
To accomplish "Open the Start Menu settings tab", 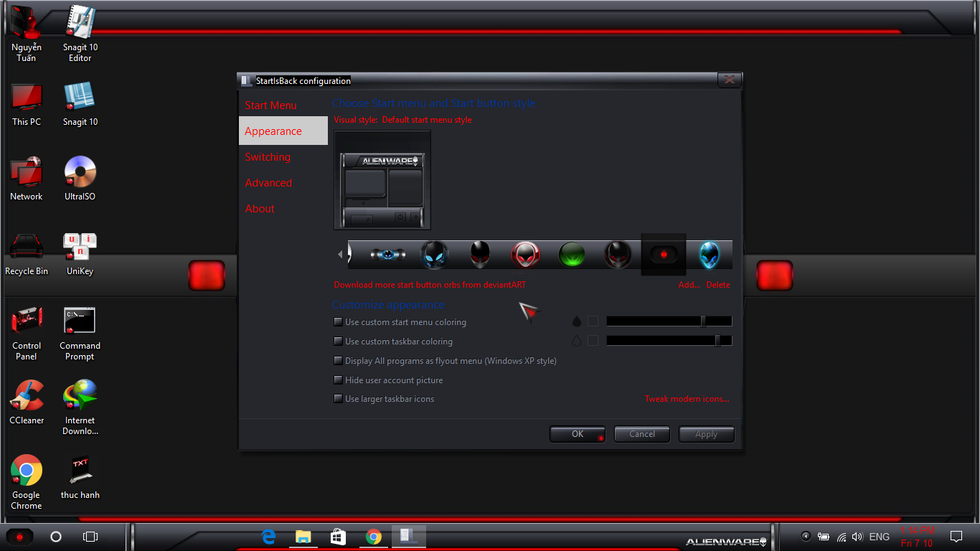I will pyautogui.click(x=270, y=105).
